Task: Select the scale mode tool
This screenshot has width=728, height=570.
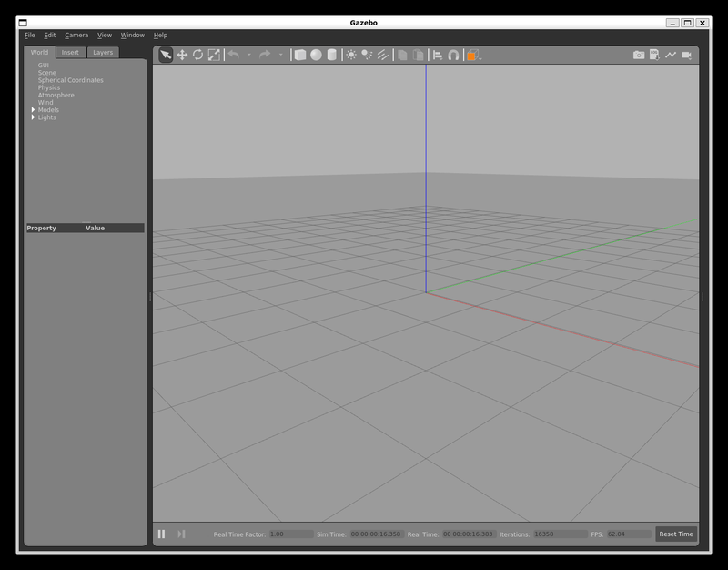Action: (214, 55)
